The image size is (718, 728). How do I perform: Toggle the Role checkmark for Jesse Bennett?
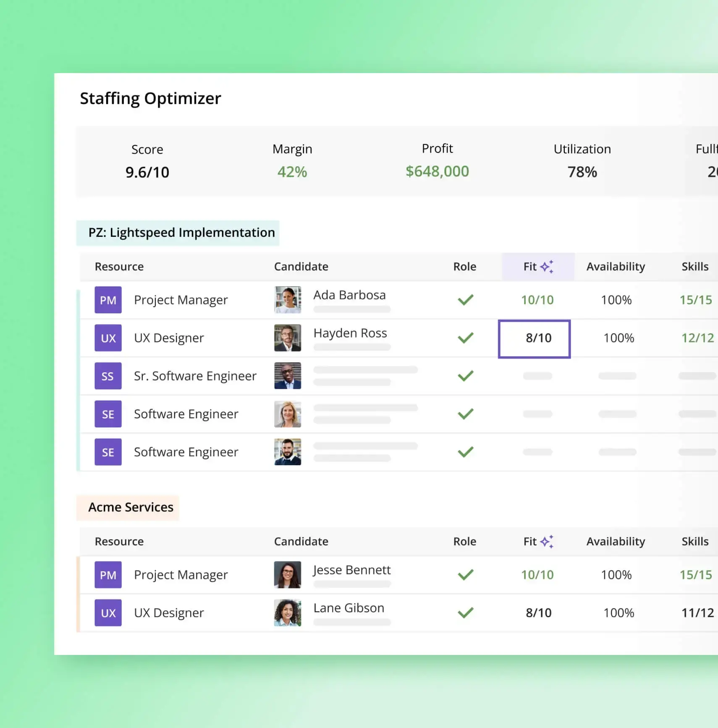click(465, 575)
